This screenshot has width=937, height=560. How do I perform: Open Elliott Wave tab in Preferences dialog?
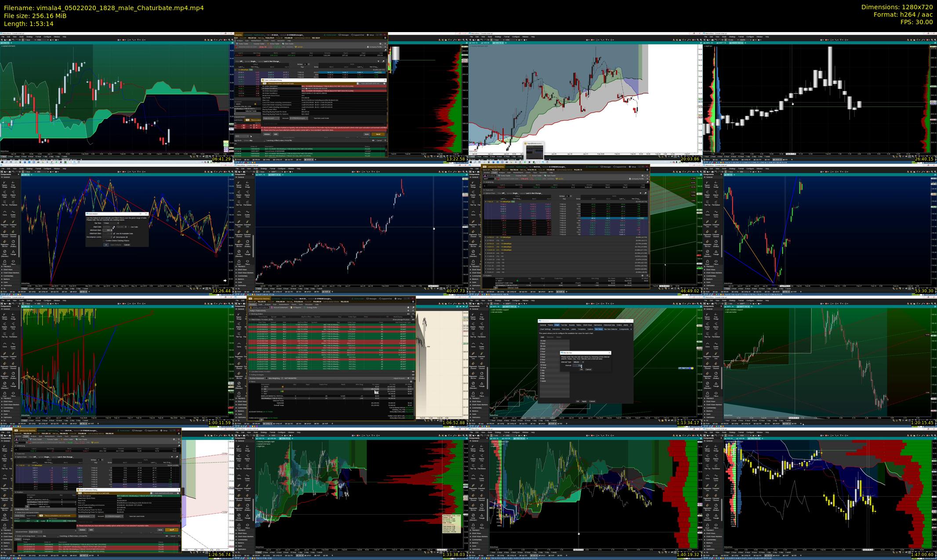pyautogui.click(x=588, y=325)
